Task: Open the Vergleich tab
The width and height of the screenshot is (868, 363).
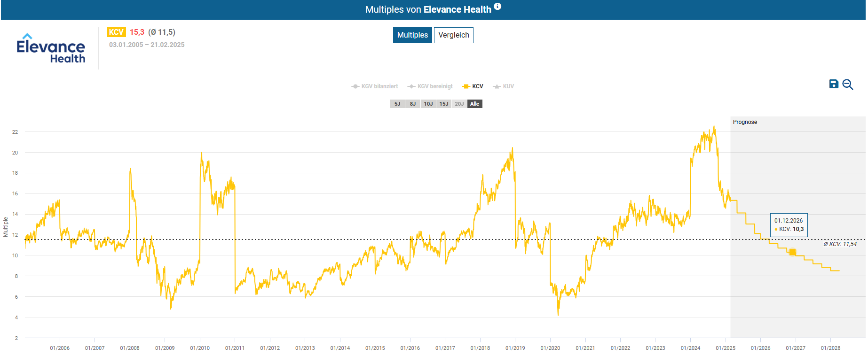Action: (x=453, y=35)
